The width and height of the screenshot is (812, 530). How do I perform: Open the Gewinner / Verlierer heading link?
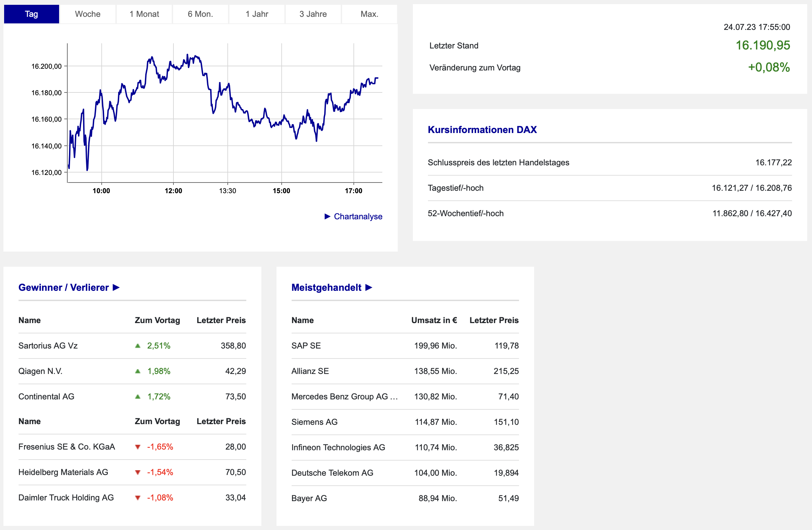click(x=64, y=287)
